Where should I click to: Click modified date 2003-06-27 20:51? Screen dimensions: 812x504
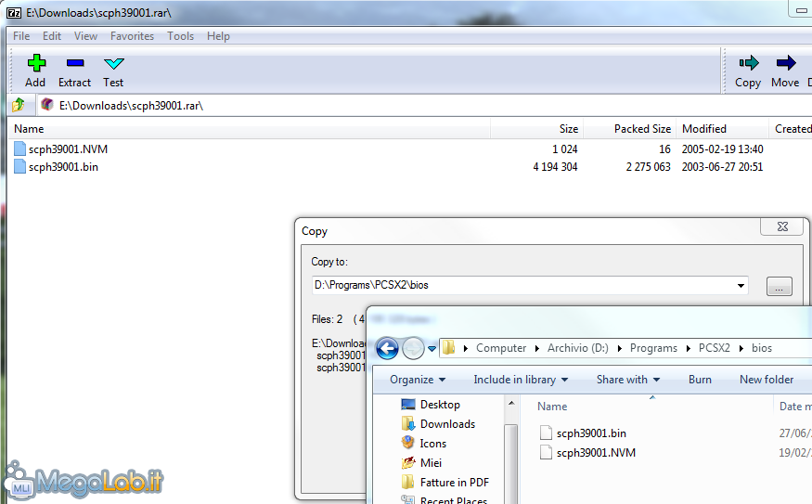point(722,167)
